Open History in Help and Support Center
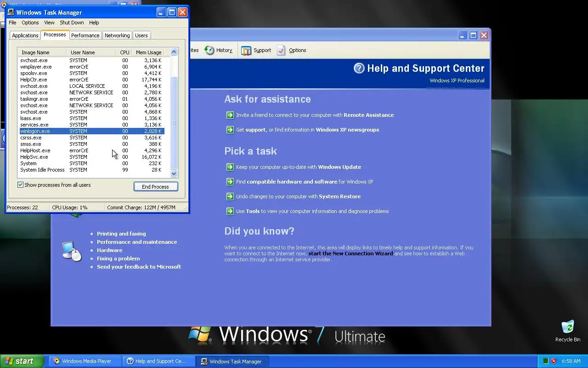Screen dimensions: 588x368 tap(219, 50)
